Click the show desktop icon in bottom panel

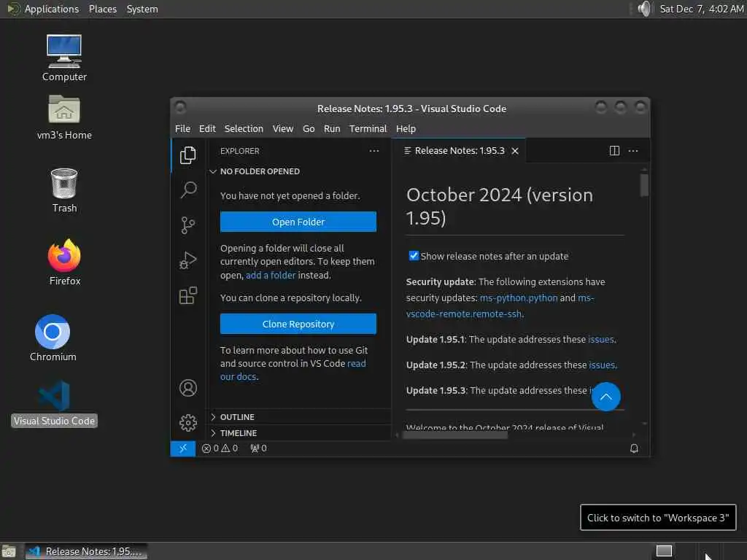point(9,551)
